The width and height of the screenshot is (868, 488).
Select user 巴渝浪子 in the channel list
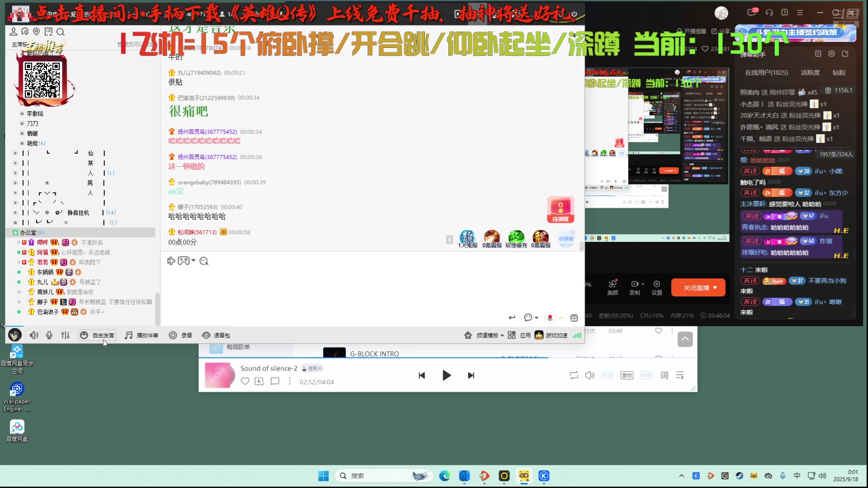coord(48,312)
